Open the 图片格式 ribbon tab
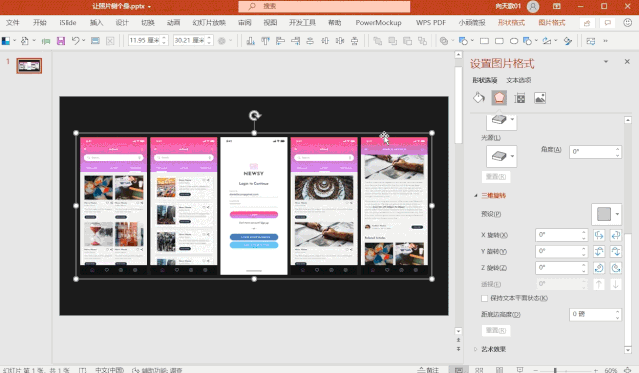This screenshot has width=639, height=373. 552,23
